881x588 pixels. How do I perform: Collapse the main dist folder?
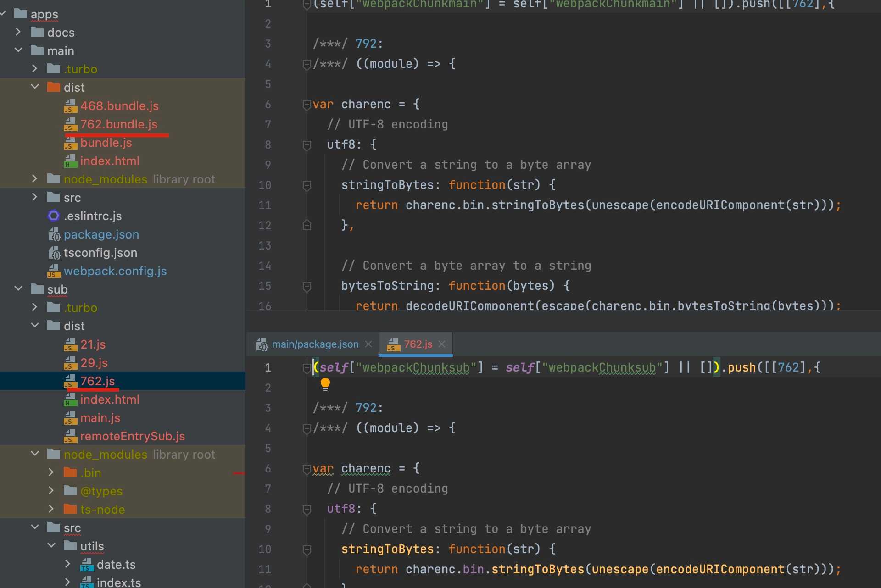[x=35, y=87]
